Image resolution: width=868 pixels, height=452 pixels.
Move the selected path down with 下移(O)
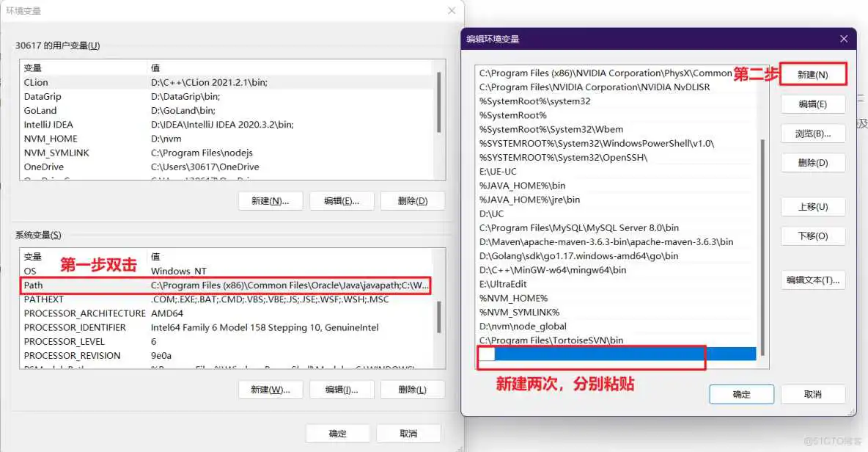(813, 236)
